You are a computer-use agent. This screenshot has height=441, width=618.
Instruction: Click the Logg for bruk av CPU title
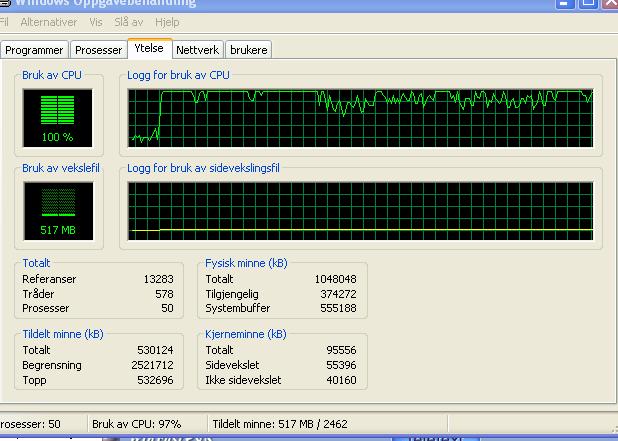(x=178, y=75)
